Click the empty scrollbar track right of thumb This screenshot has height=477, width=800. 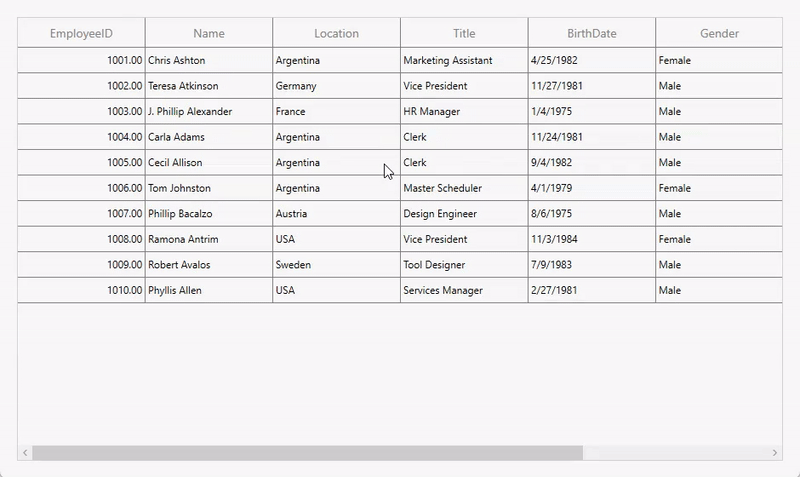(675, 453)
